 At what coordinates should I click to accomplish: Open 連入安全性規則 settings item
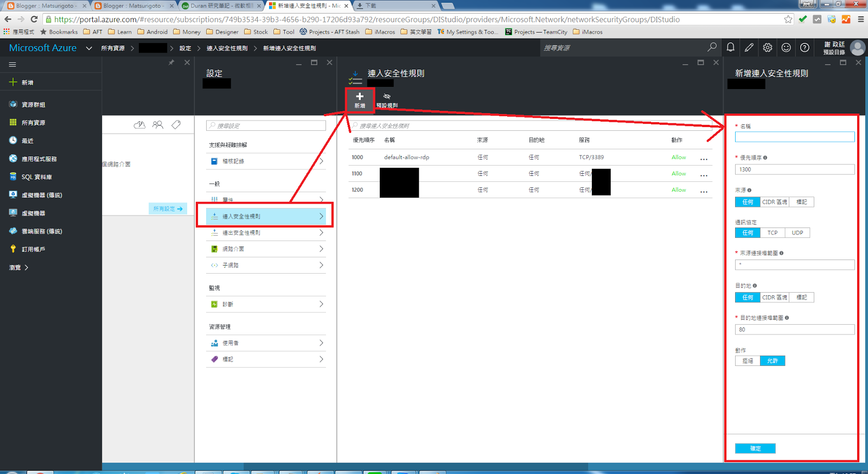click(266, 216)
